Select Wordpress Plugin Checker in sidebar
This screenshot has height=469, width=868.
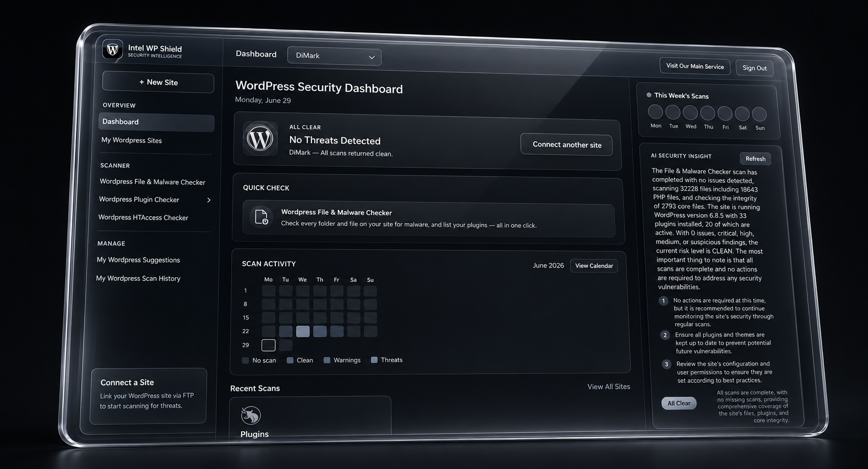pos(139,199)
